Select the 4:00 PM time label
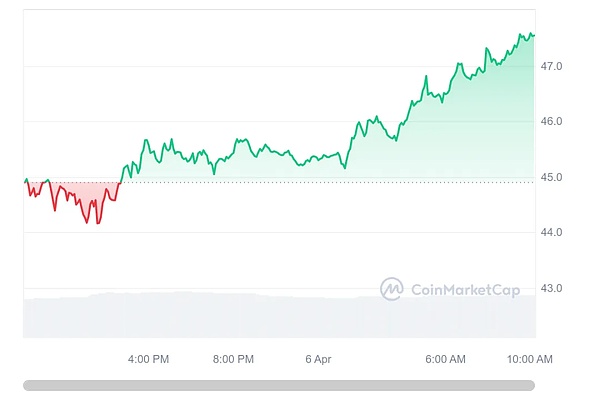Viewport: 600px width, 400px height. tap(148, 359)
